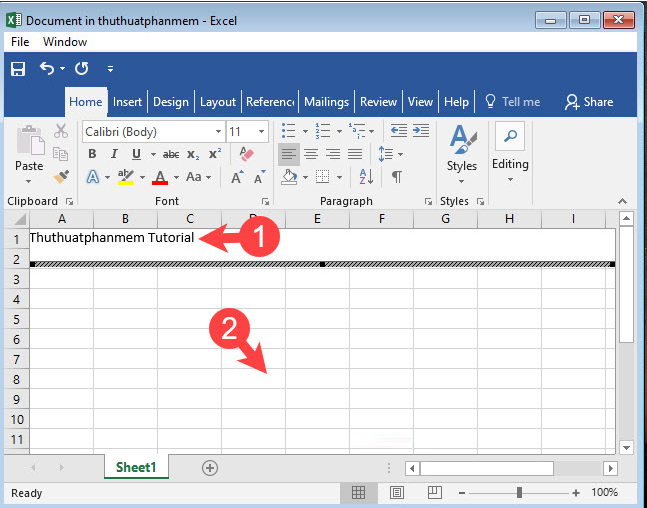Viewport: 647px width, 508px height.
Task: Click Clear All Formatting eraser icon
Action: pos(247,154)
